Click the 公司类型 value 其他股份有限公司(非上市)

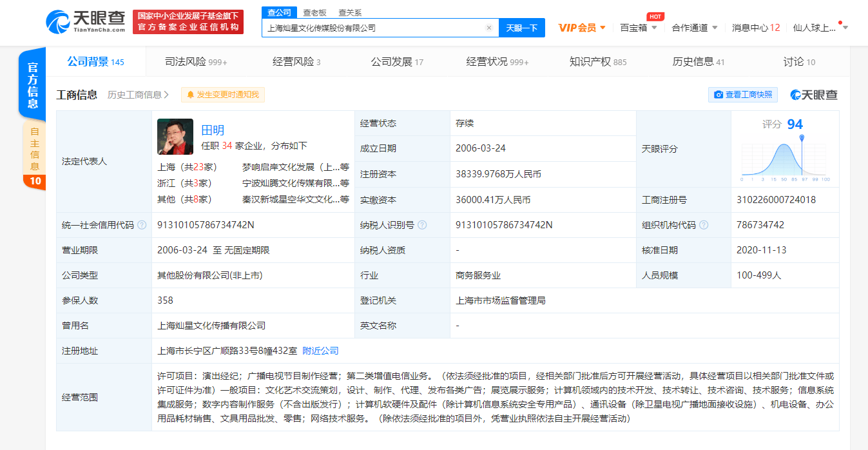pyautogui.click(x=210, y=275)
